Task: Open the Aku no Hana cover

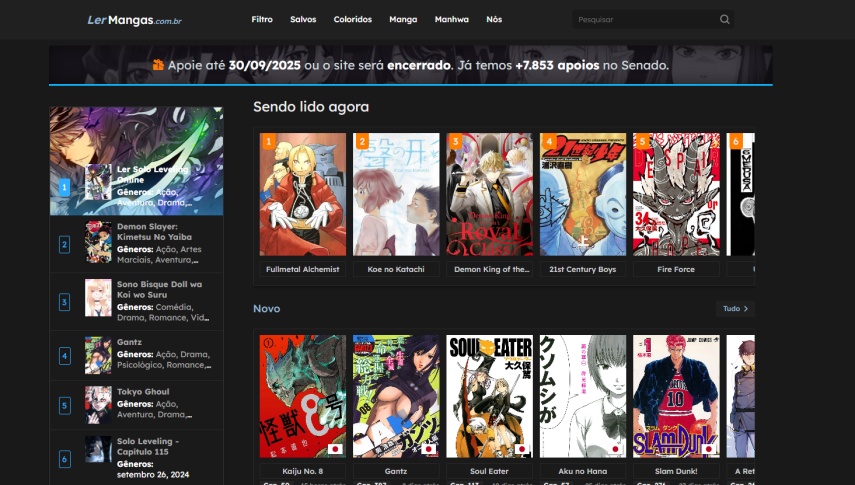Action: click(x=582, y=396)
